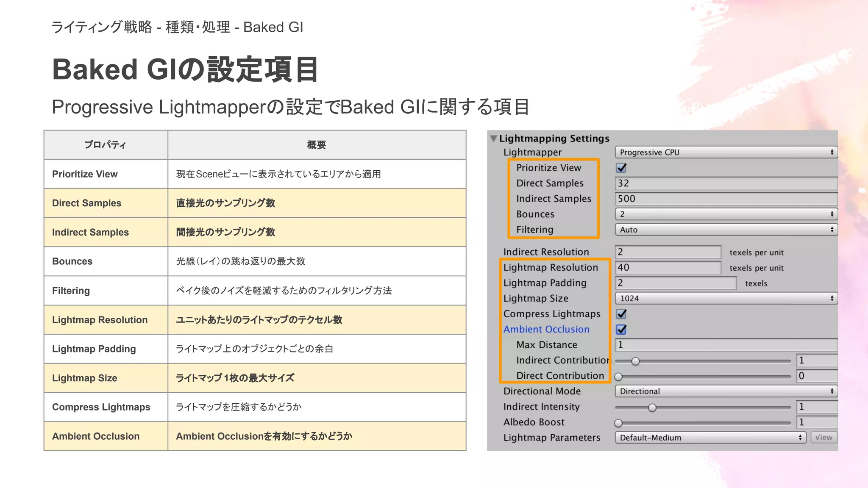Click the Progressive Lightmapper subtitle line

tap(290, 107)
